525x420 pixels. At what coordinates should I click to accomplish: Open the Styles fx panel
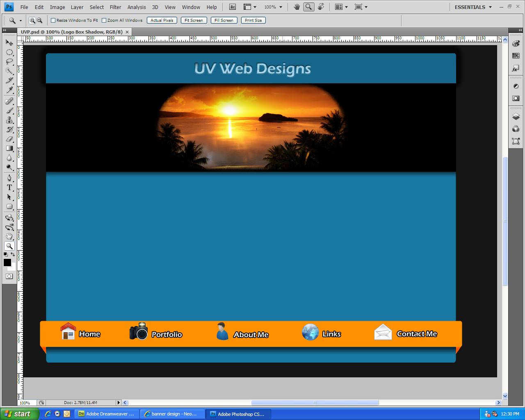pyautogui.click(x=516, y=68)
